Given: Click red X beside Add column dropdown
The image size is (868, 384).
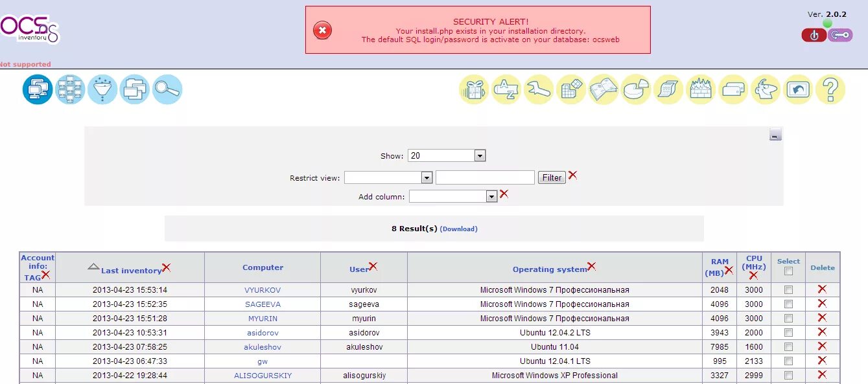Looking at the screenshot, I should tap(504, 194).
